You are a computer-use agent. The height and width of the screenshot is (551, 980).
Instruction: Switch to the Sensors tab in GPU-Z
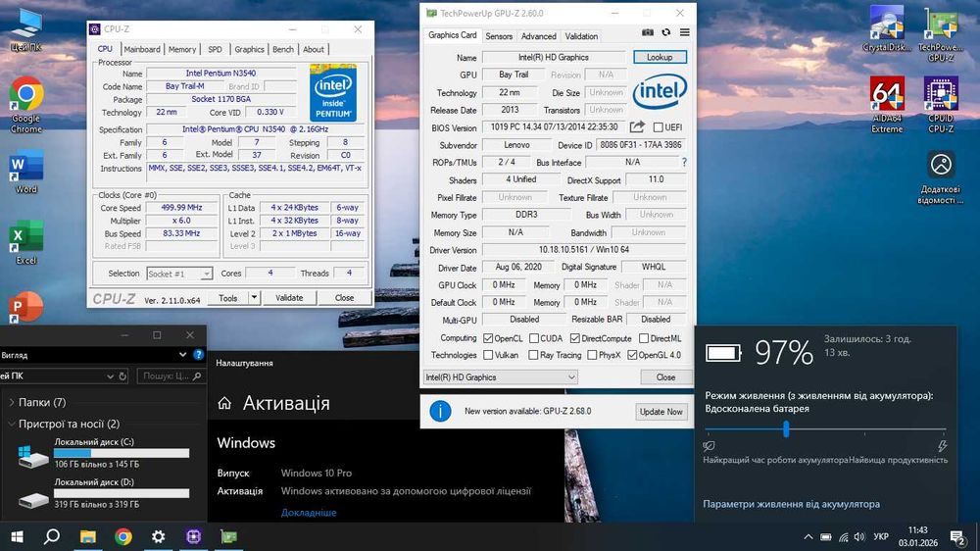(499, 36)
